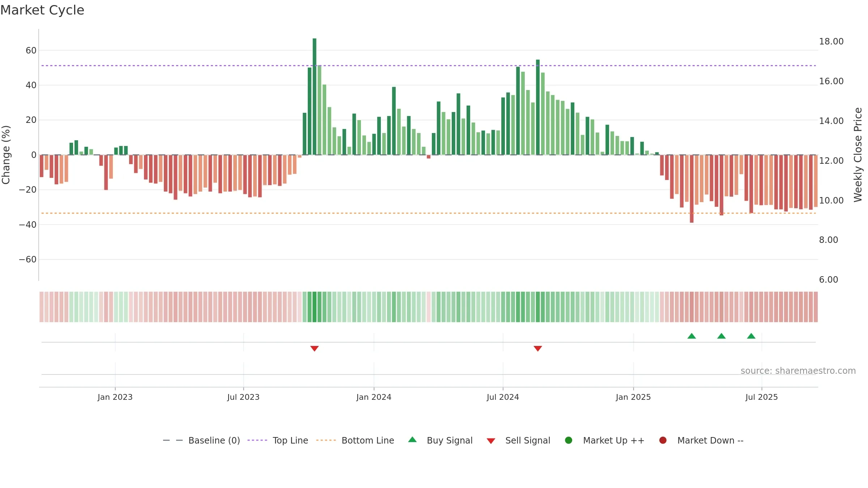Click the last red heatmap cell at the right end

point(816,307)
